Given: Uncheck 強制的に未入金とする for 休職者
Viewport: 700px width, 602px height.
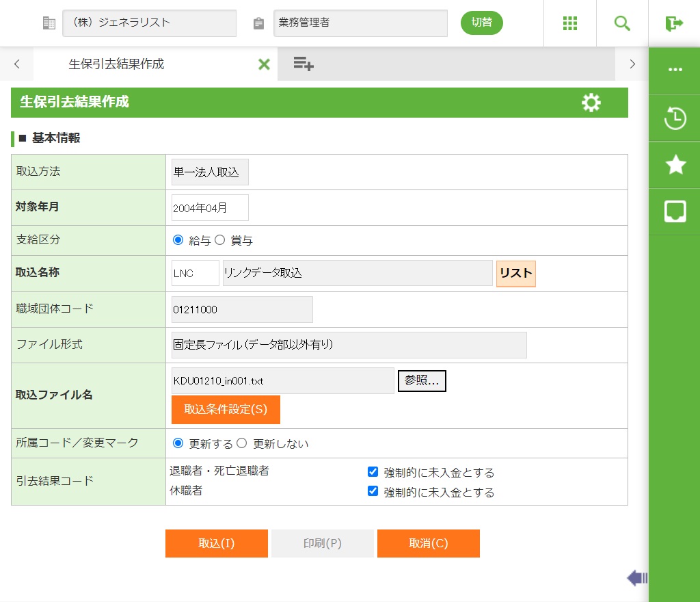Looking at the screenshot, I should (x=373, y=491).
